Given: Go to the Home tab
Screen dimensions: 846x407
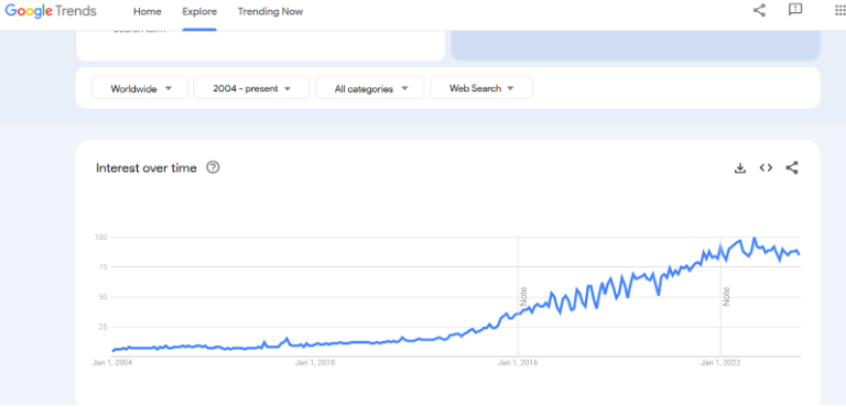Looking at the screenshot, I should click(x=147, y=12).
